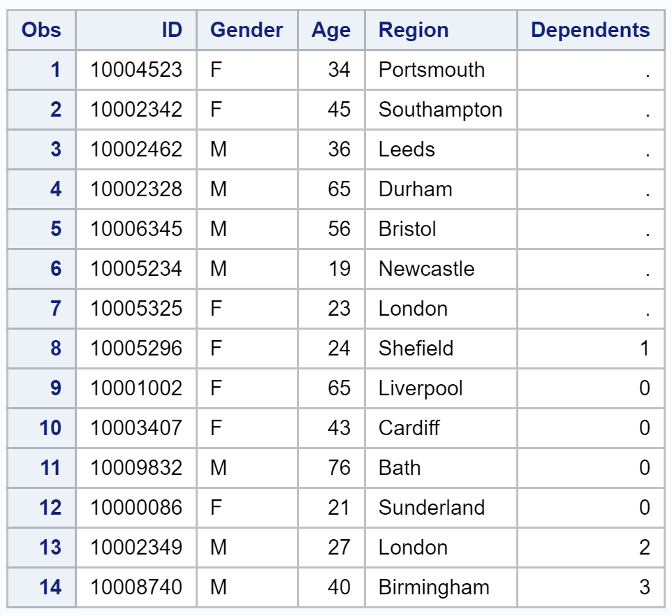This screenshot has height=616, width=672.
Task: Select the ID column header
Action: tap(136, 30)
